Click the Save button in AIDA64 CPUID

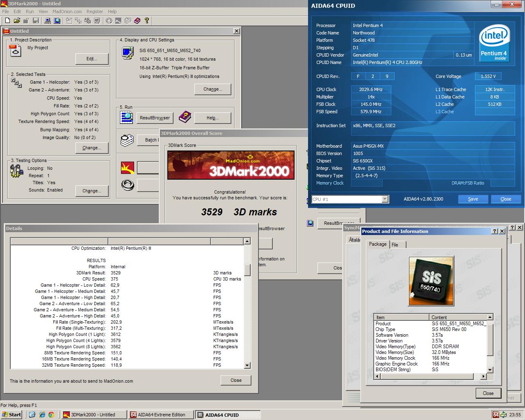coord(473,199)
